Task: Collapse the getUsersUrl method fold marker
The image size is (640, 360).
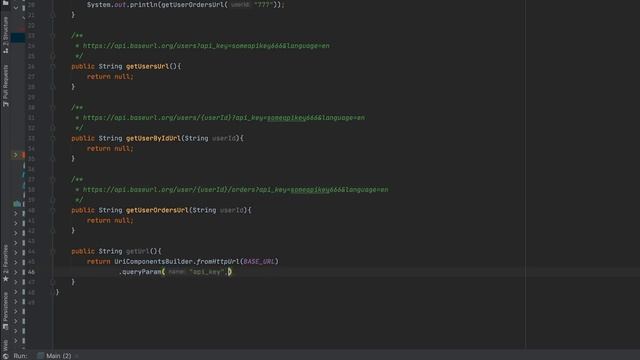Action: (x=53, y=66)
